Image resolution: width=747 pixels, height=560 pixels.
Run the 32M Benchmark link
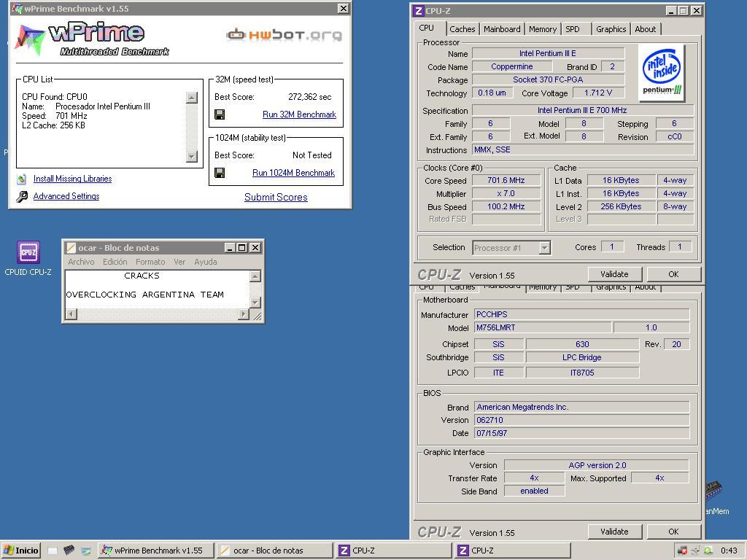click(x=299, y=114)
